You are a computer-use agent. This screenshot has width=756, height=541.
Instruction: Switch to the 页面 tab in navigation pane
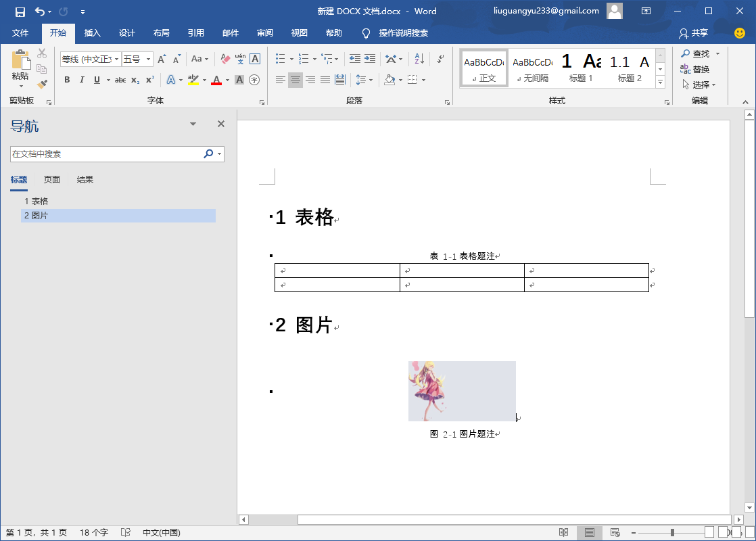pos(52,180)
